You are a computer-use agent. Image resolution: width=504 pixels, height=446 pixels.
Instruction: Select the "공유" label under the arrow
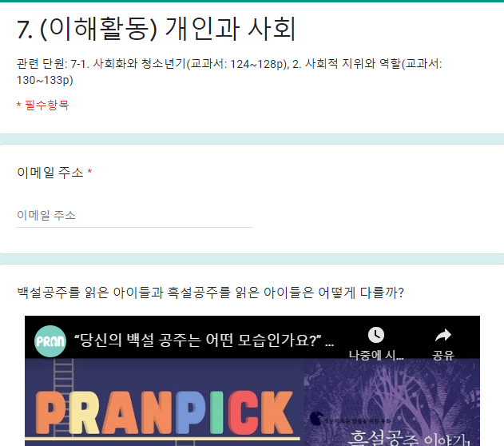click(x=443, y=355)
